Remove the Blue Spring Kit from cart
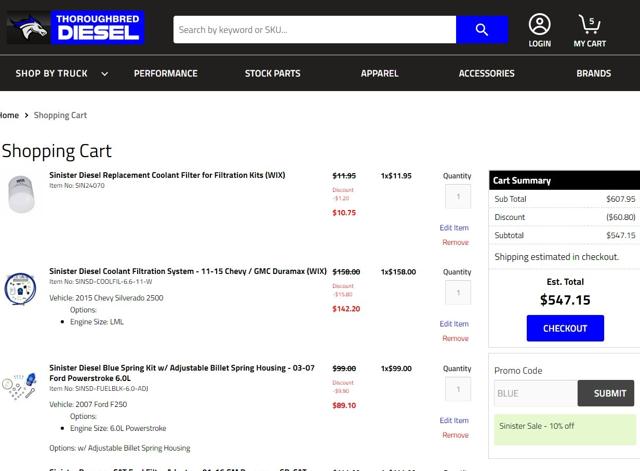 pyautogui.click(x=456, y=435)
